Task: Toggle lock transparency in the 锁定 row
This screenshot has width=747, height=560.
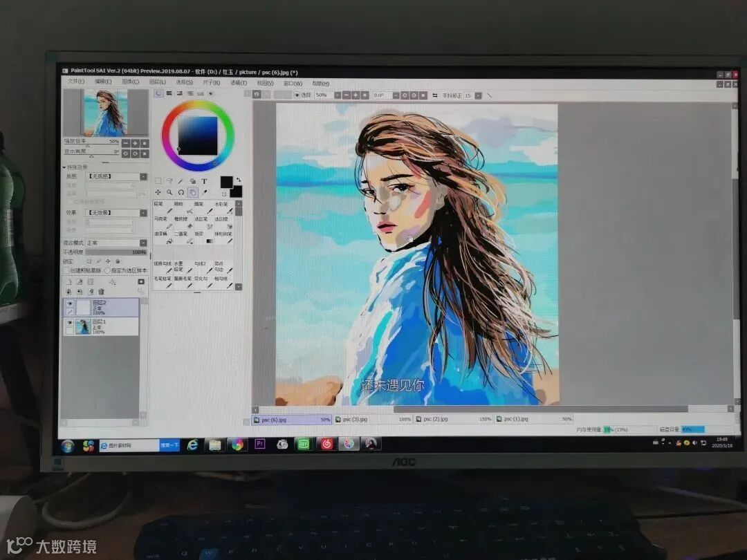Action: (x=89, y=261)
